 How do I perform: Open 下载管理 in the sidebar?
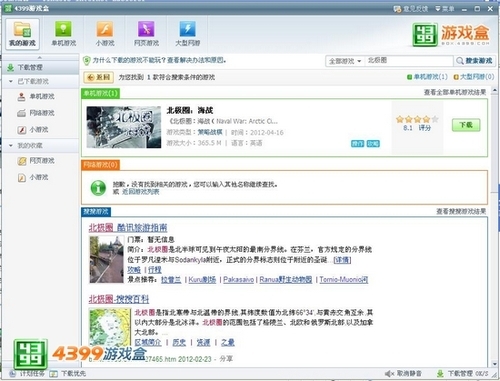pyautogui.click(x=40, y=67)
